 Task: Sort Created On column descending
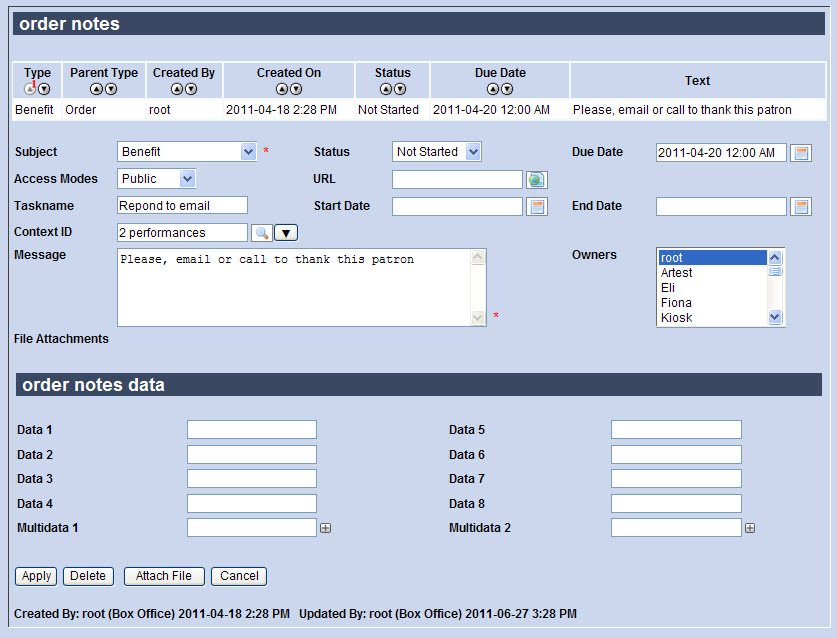[x=296, y=89]
